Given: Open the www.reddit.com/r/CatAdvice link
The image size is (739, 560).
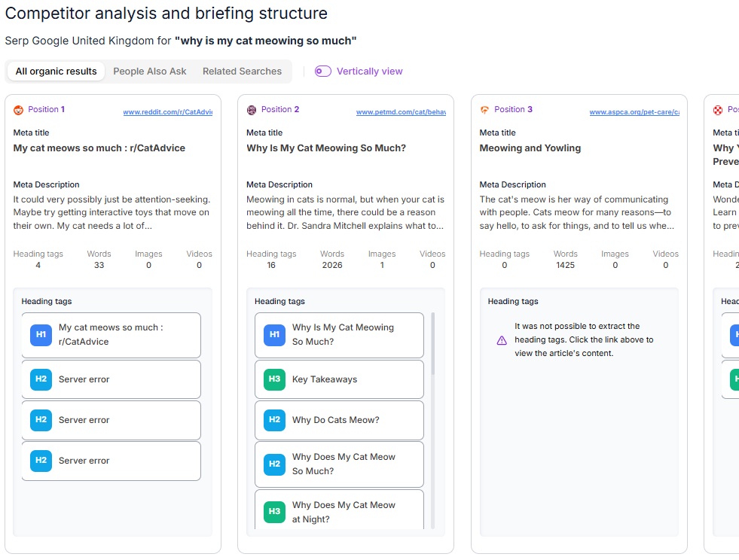Looking at the screenshot, I should pyautogui.click(x=169, y=111).
